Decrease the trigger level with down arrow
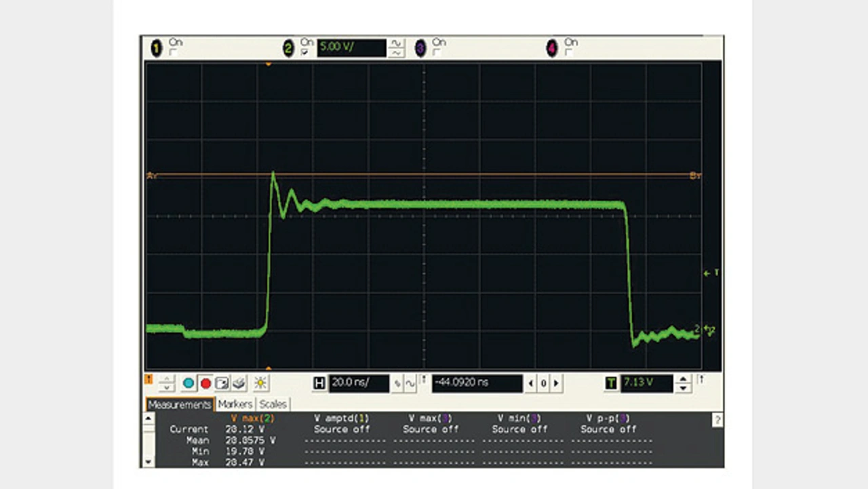This screenshot has width=868, height=489. click(x=684, y=388)
